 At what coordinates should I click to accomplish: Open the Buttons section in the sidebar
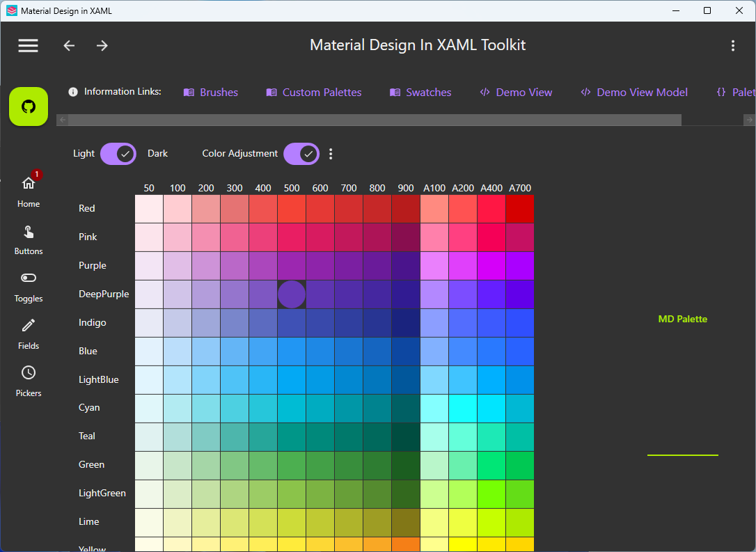tap(28, 239)
